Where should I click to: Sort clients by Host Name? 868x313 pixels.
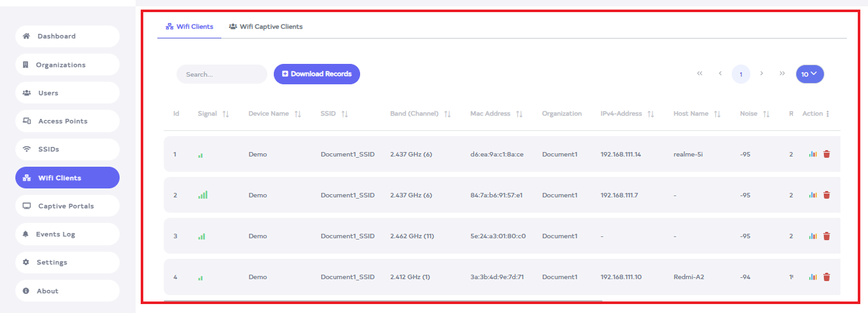[x=717, y=114]
